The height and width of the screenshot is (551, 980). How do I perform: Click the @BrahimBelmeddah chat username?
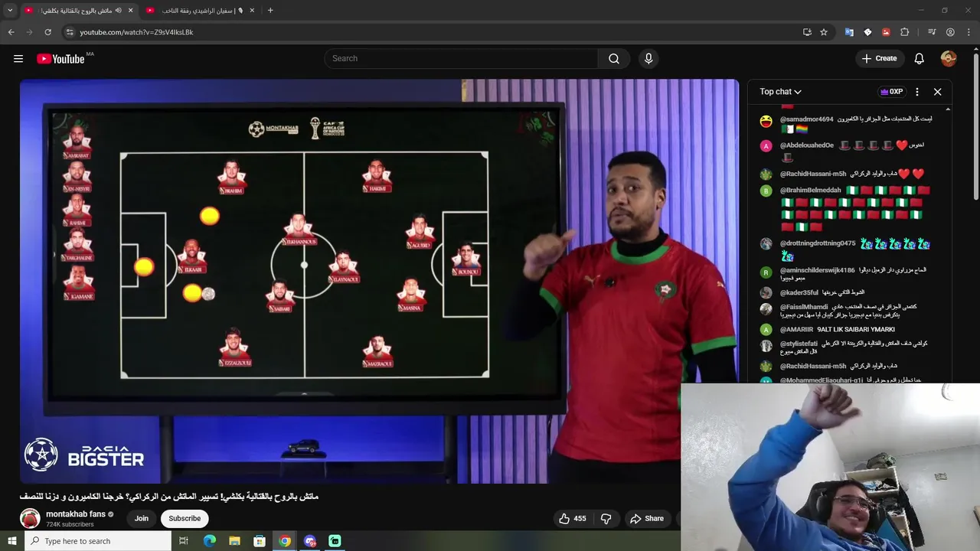(x=810, y=190)
